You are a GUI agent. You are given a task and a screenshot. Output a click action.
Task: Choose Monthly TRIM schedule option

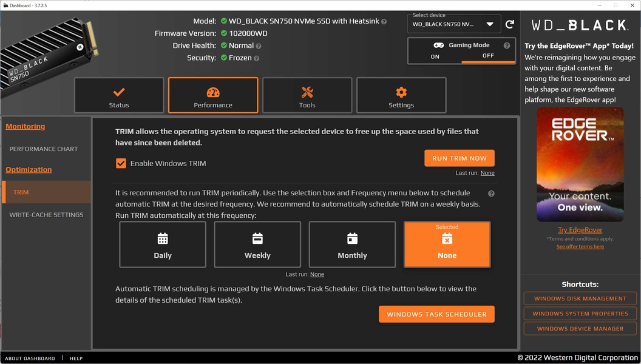click(x=352, y=244)
